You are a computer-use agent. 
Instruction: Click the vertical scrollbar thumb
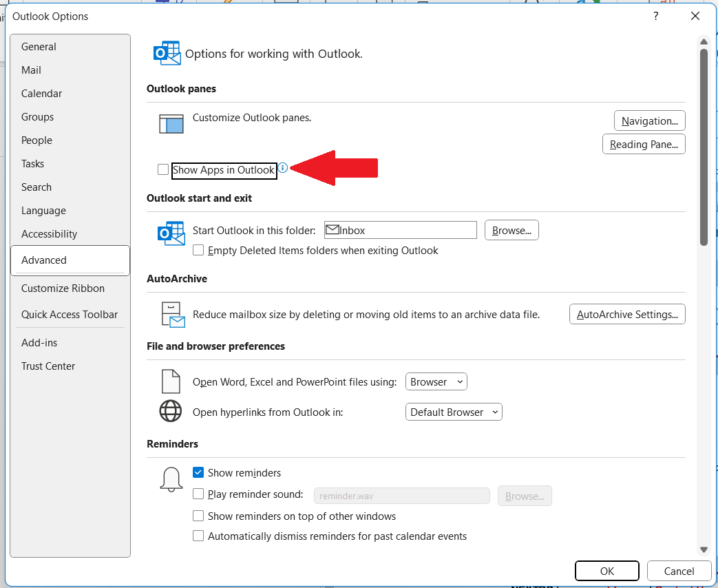point(704,147)
